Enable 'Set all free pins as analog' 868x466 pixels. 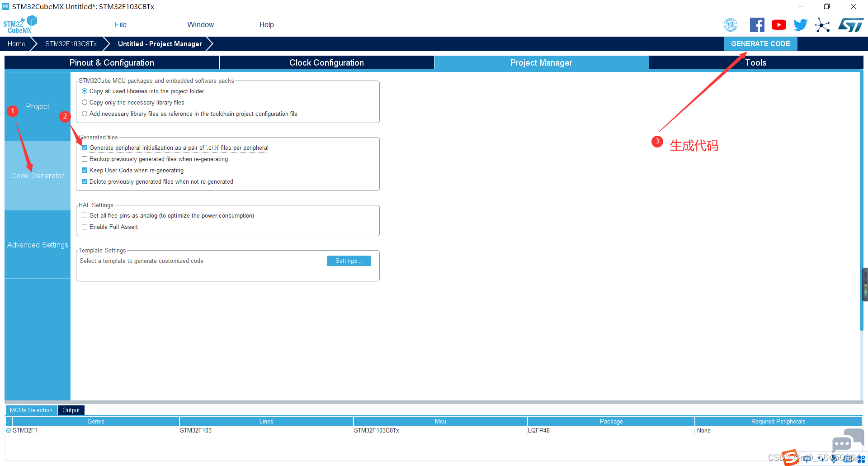(x=85, y=216)
